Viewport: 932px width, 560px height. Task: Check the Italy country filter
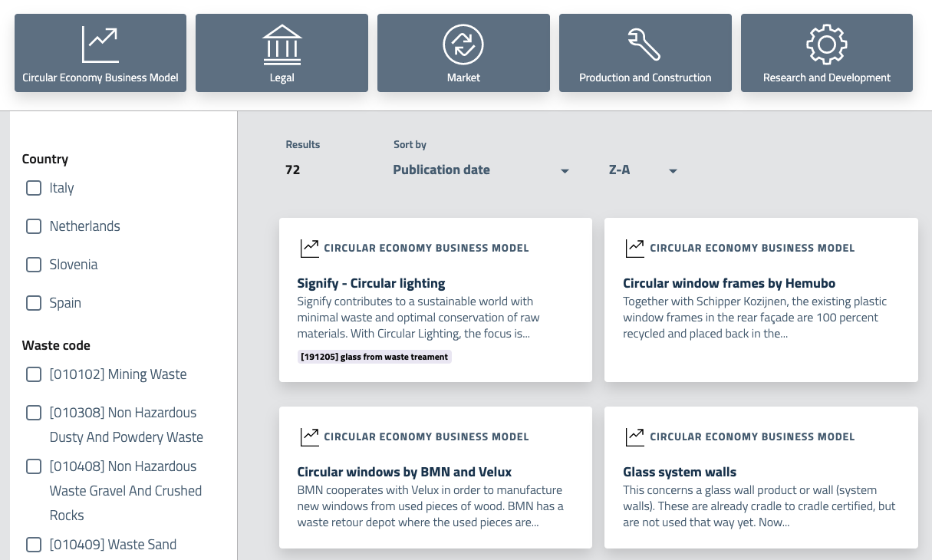[34, 188]
